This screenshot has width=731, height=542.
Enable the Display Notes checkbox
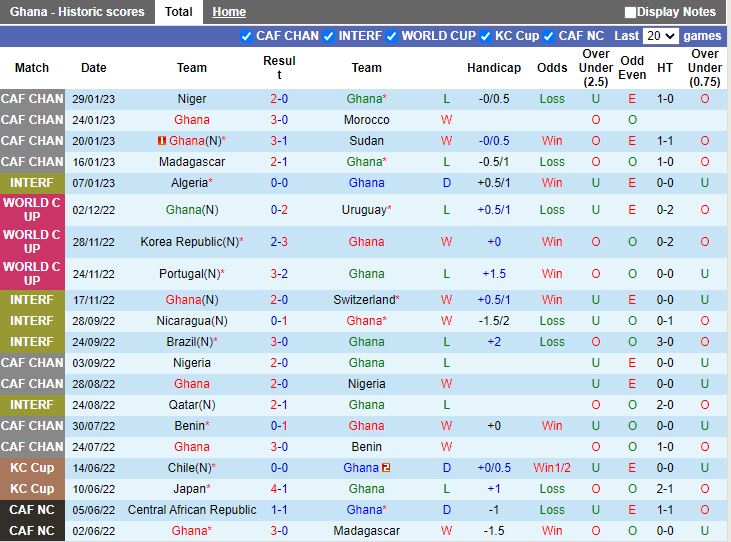[x=630, y=13]
